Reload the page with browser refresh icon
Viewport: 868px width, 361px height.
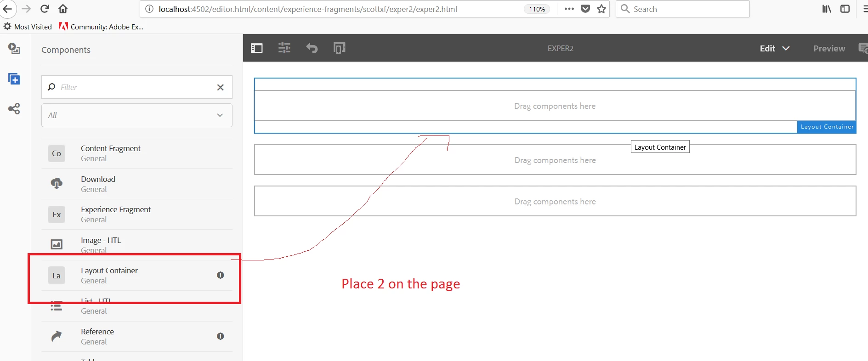coord(45,9)
